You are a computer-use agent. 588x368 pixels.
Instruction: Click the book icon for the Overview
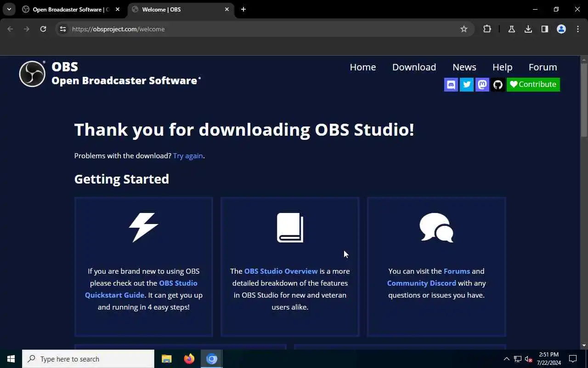tap(290, 227)
